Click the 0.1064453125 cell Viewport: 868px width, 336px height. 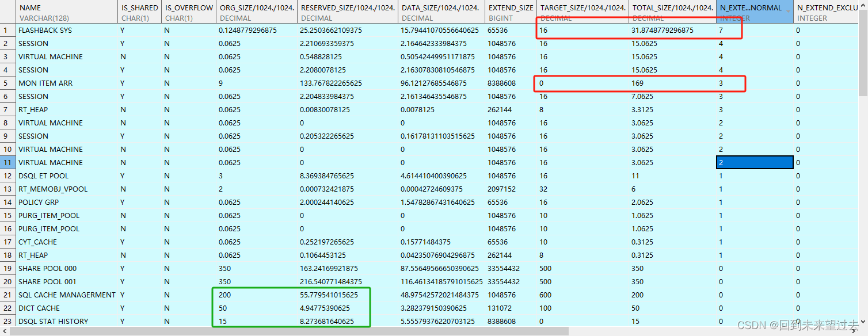(348, 255)
